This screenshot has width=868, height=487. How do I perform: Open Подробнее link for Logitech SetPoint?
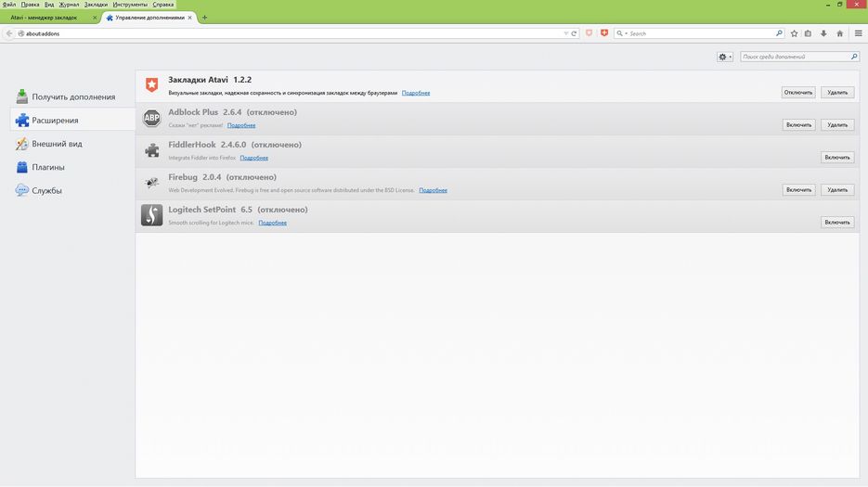(x=272, y=223)
